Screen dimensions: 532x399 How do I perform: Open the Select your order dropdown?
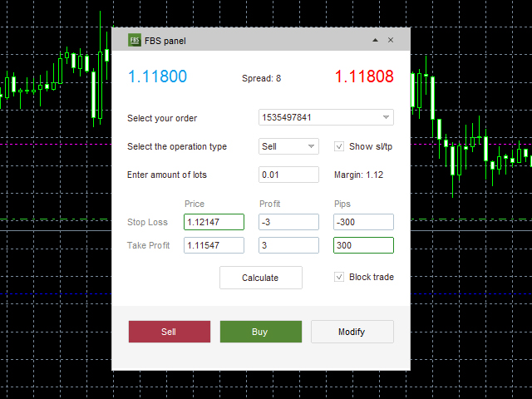click(x=326, y=117)
